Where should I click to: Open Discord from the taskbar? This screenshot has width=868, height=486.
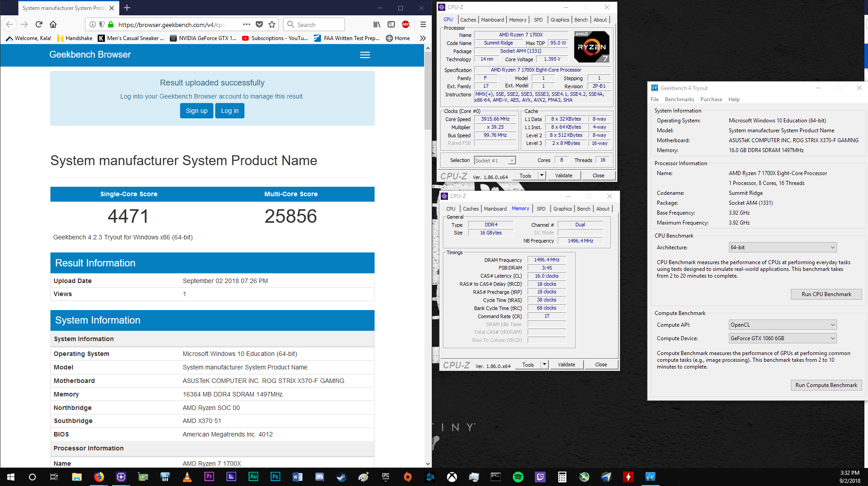pos(319,477)
